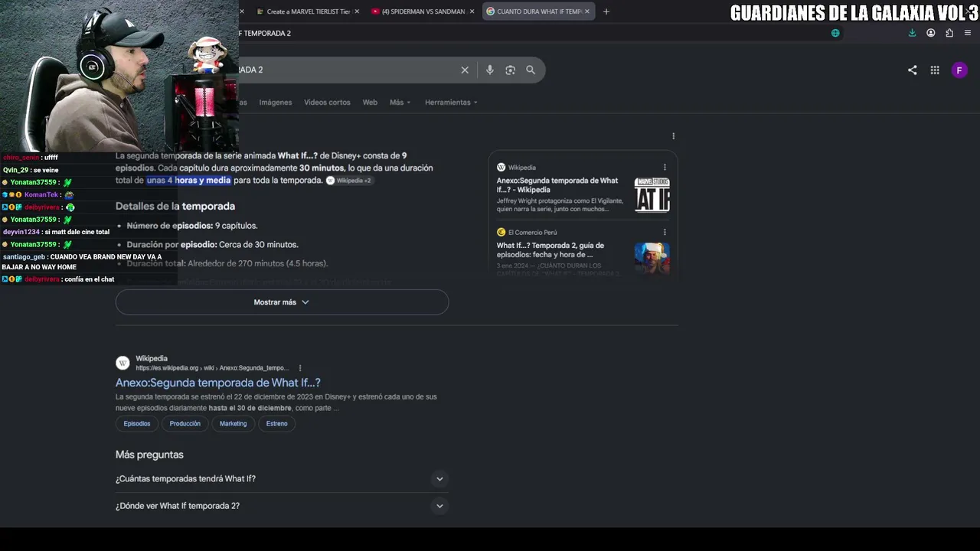Switch to the Web results filter
The image size is (980, 551).
pyautogui.click(x=370, y=103)
